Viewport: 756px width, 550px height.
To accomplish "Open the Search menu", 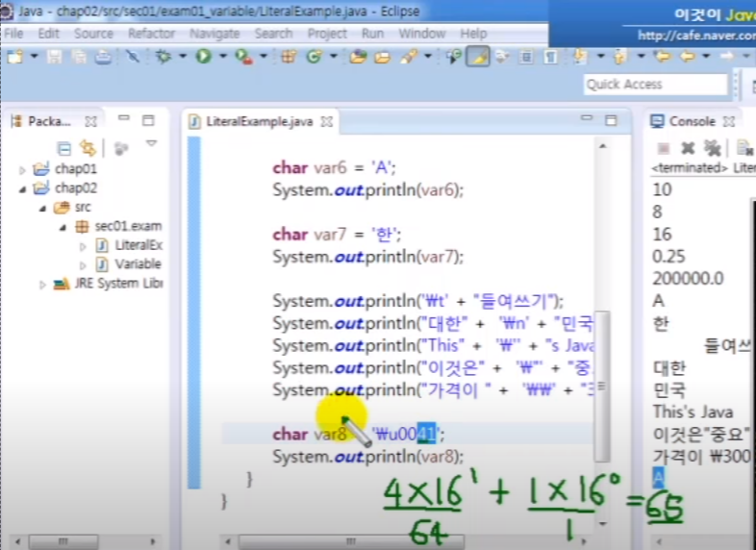I will coord(273,34).
